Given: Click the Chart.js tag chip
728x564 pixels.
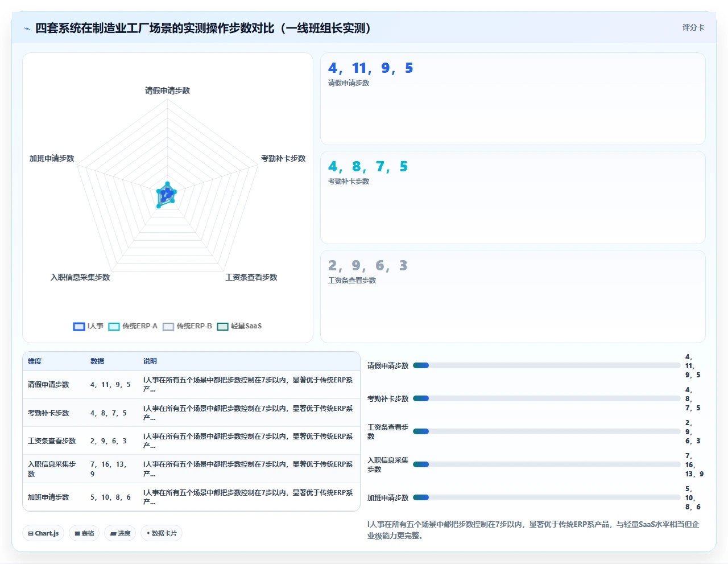Looking at the screenshot, I should click(43, 533).
